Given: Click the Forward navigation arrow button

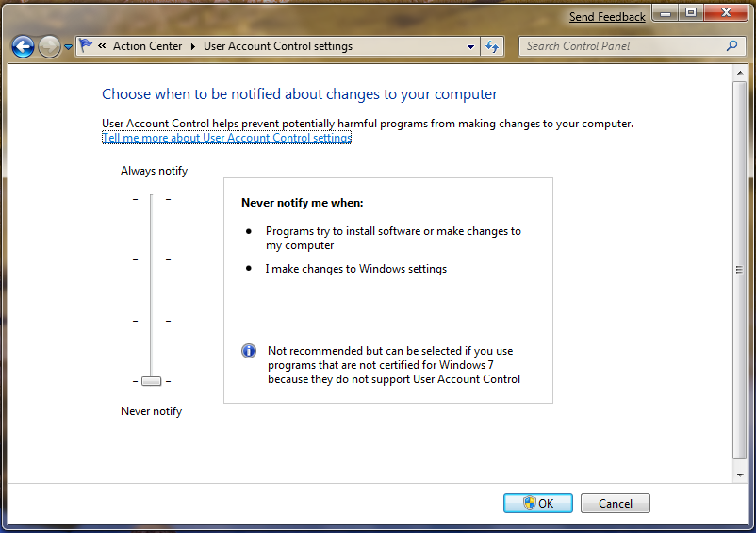Looking at the screenshot, I should click(49, 46).
